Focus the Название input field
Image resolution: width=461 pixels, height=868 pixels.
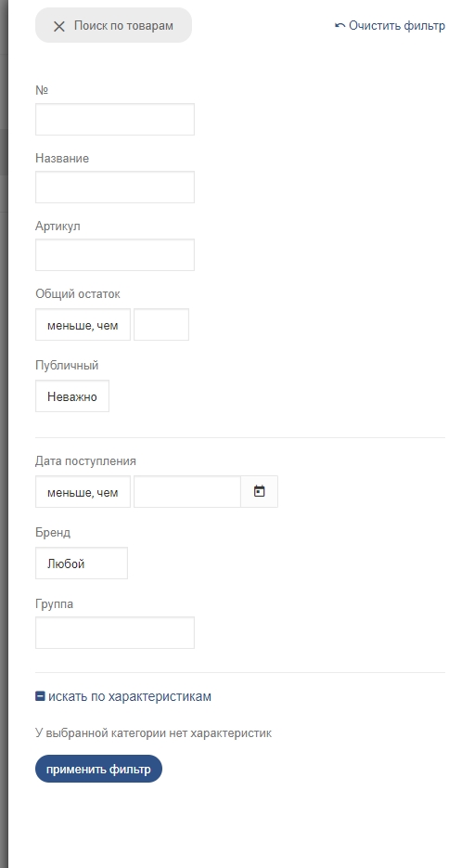(115, 188)
